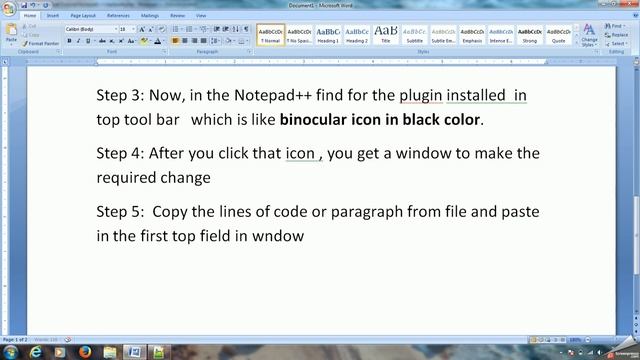Open Word Help
This screenshot has height=360, width=640.
pyautogui.click(x=635, y=16)
